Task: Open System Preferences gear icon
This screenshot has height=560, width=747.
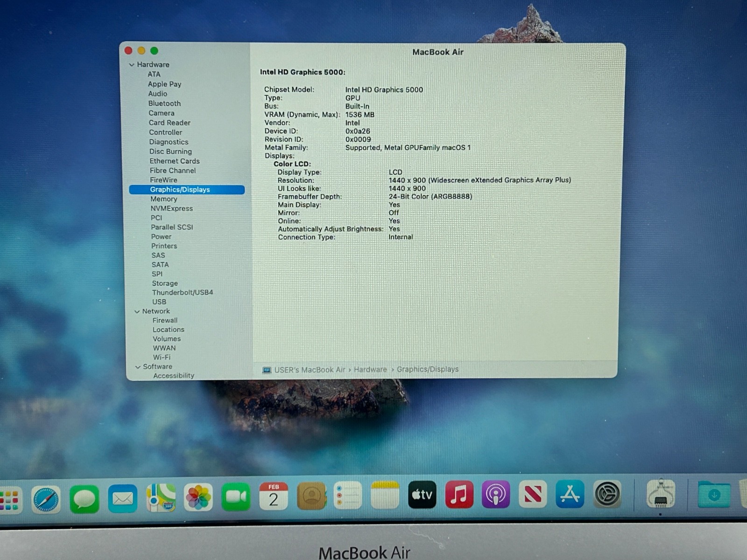Action: pos(607,494)
